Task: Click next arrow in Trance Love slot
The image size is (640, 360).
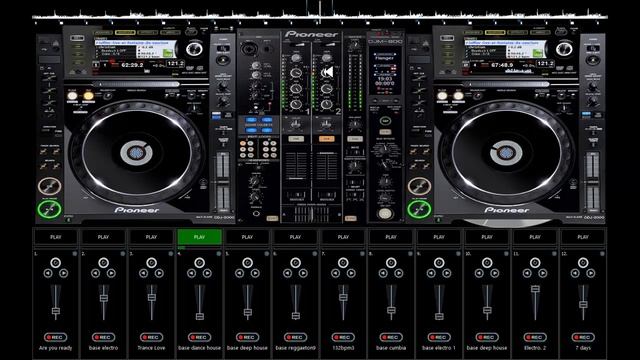Action: point(159,273)
